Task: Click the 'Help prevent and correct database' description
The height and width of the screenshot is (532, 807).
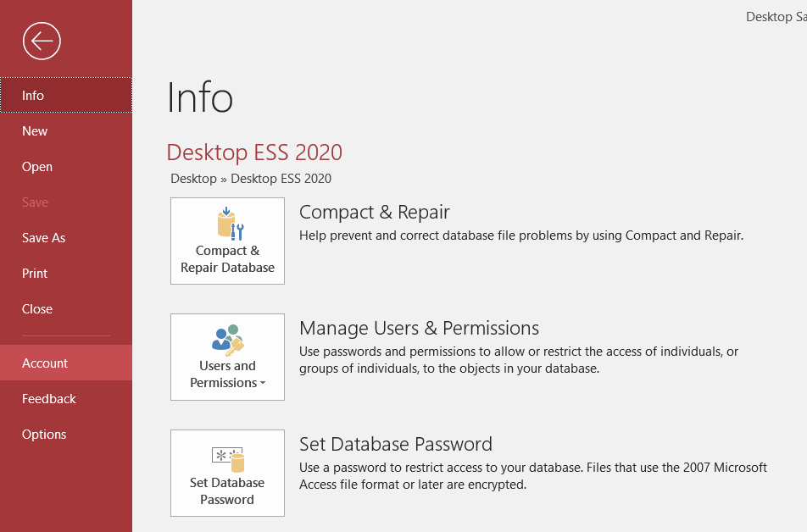Action: pyautogui.click(x=521, y=236)
